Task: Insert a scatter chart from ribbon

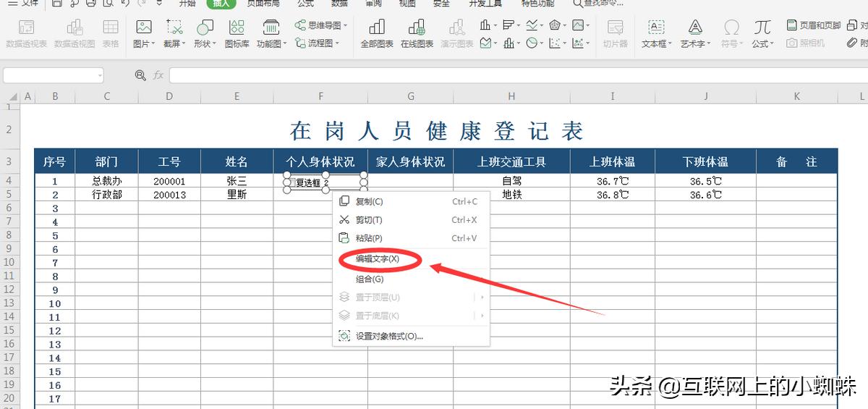Action: (555, 43)
